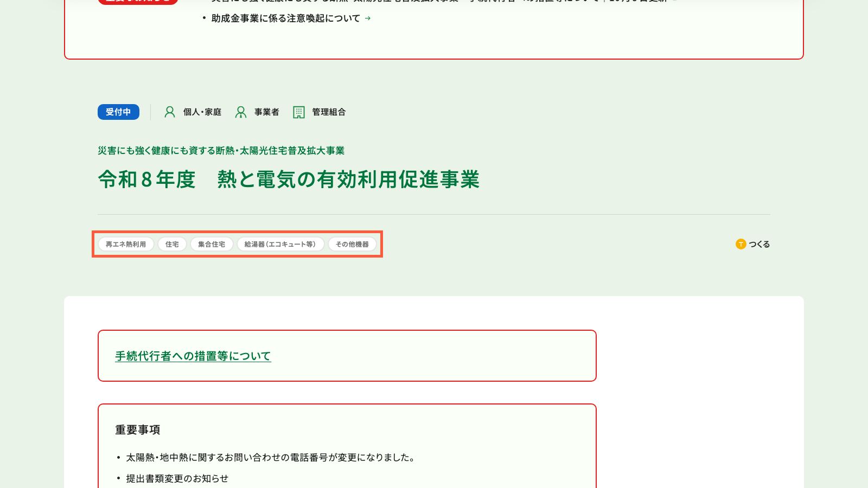Select the 住宅 tag

point(172,244)
